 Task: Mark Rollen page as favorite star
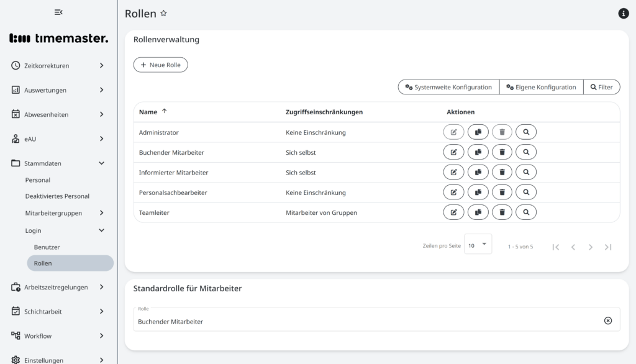pyautogui.click(x=164, y=14)
